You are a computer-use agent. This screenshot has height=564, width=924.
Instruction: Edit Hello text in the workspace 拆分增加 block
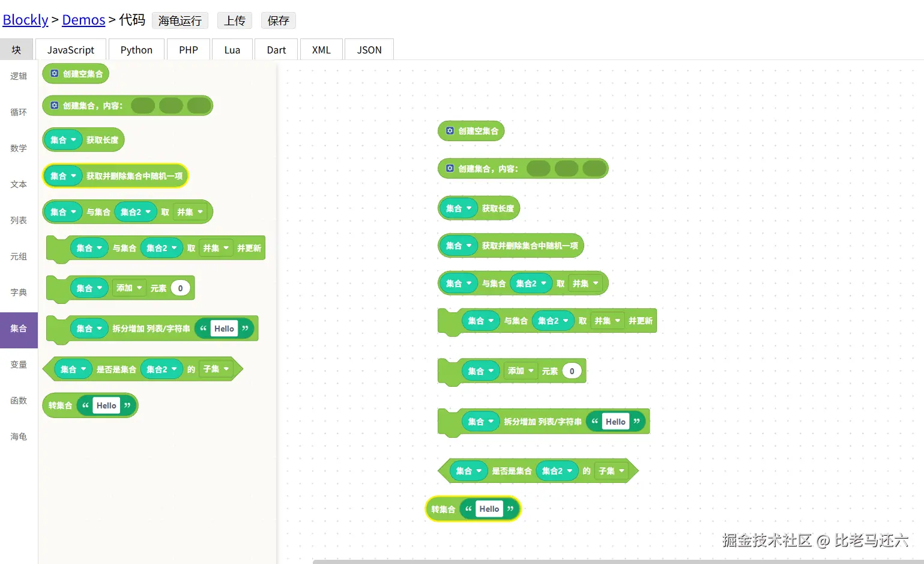[x=615, y=422]
